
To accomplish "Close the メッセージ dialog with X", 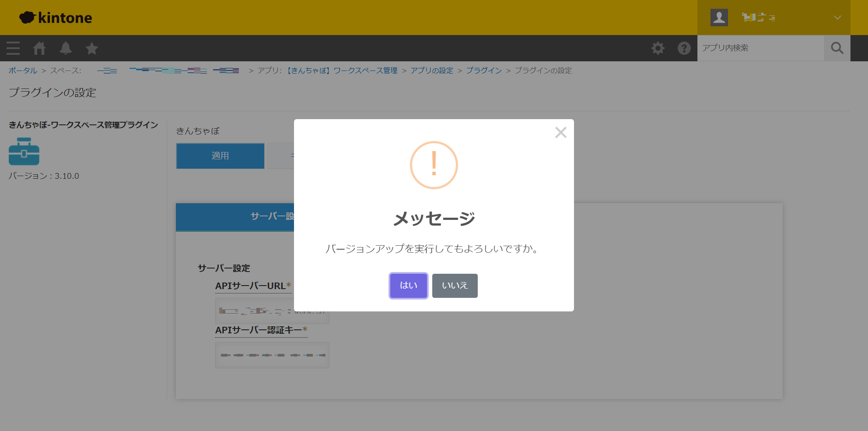I will coord(560,132).
